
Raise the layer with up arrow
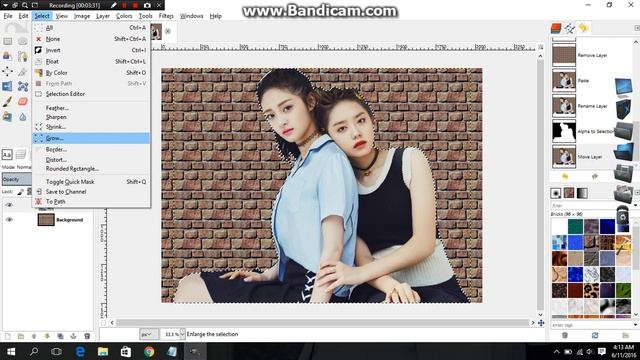(34, 336)
